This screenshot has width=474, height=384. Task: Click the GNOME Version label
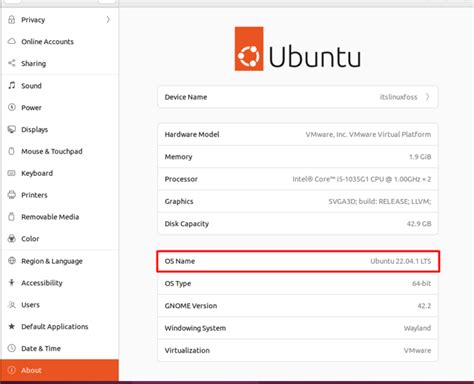[x=191, y=306]
